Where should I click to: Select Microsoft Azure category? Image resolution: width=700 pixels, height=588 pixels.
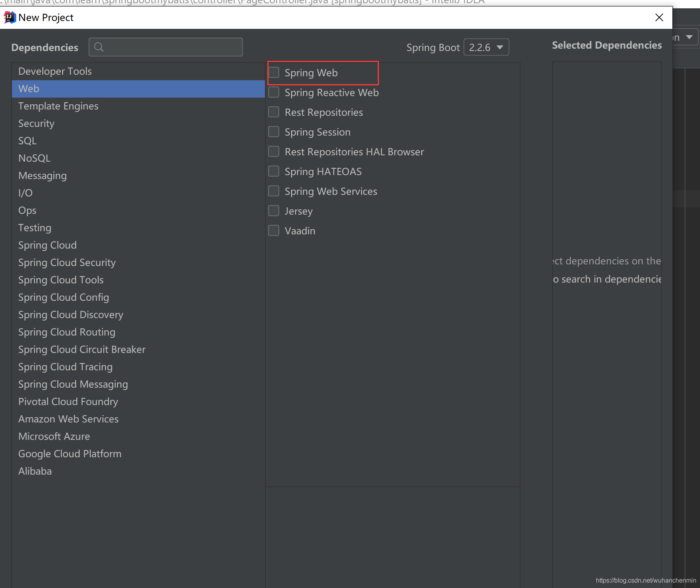coord(138,436)
